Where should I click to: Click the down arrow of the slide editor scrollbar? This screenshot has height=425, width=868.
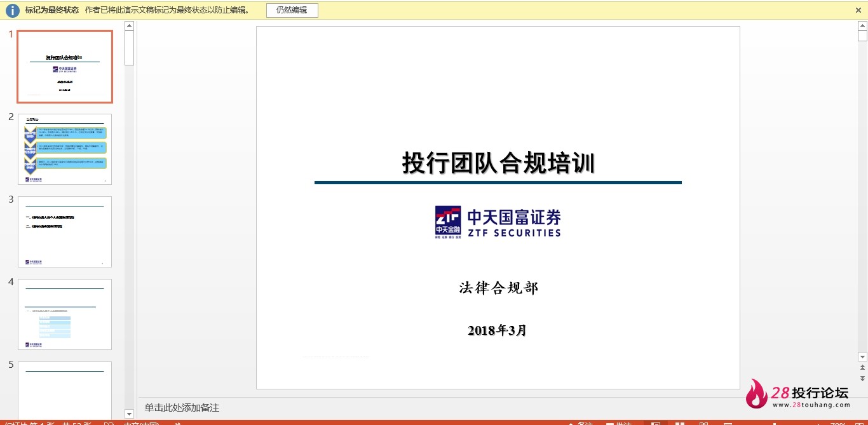point(862,356)
